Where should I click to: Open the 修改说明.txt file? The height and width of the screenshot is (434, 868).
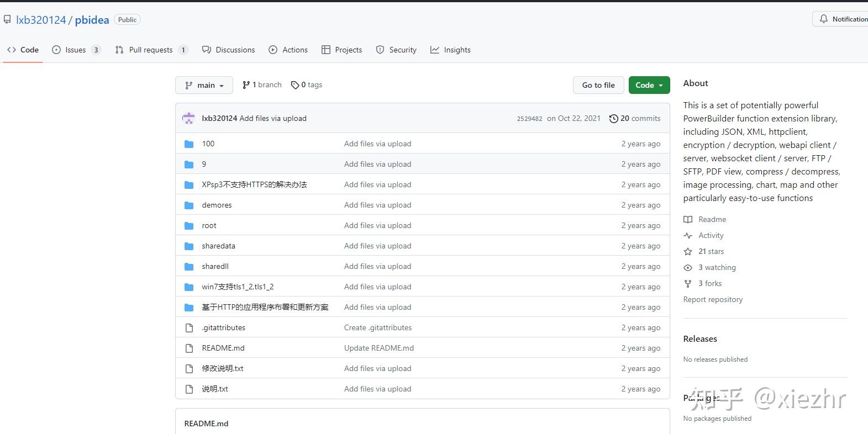223,368
